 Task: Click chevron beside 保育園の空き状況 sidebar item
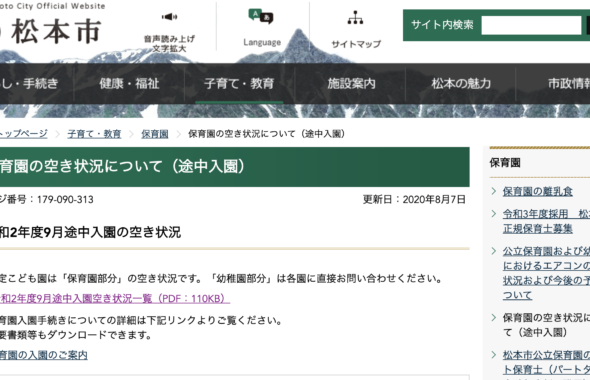pyautogui.click(x=494, y=318)
